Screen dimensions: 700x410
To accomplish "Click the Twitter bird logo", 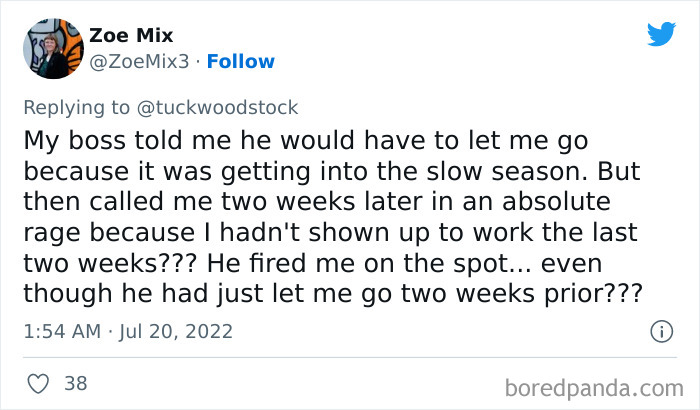I will tap(661, 35).
